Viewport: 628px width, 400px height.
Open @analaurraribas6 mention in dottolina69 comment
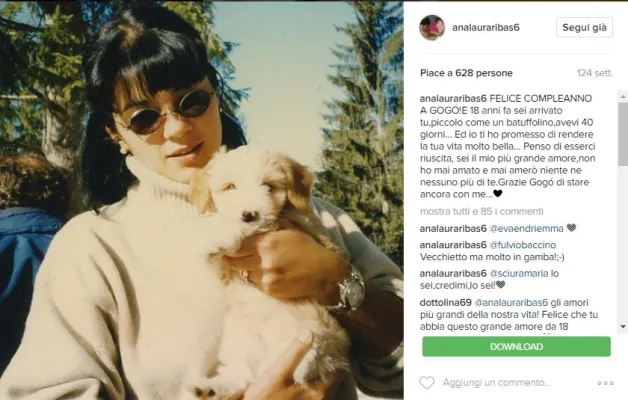(x=511, y=303)
